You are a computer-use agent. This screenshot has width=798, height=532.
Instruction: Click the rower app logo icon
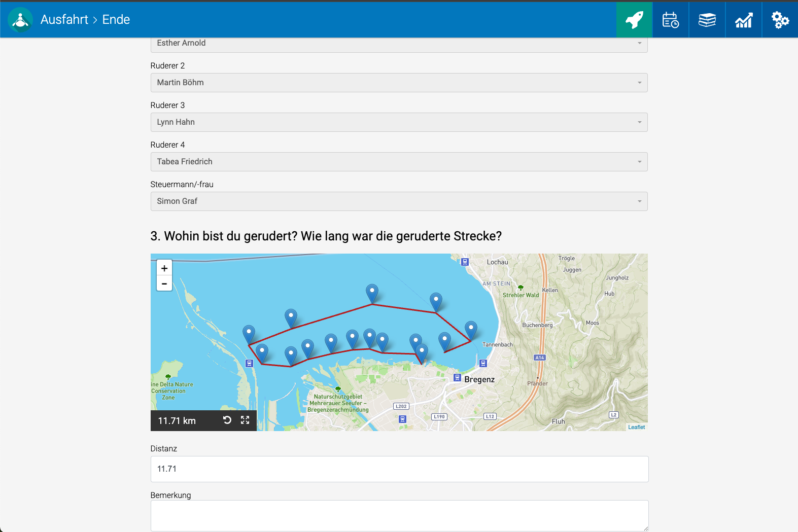pos(20,20)
